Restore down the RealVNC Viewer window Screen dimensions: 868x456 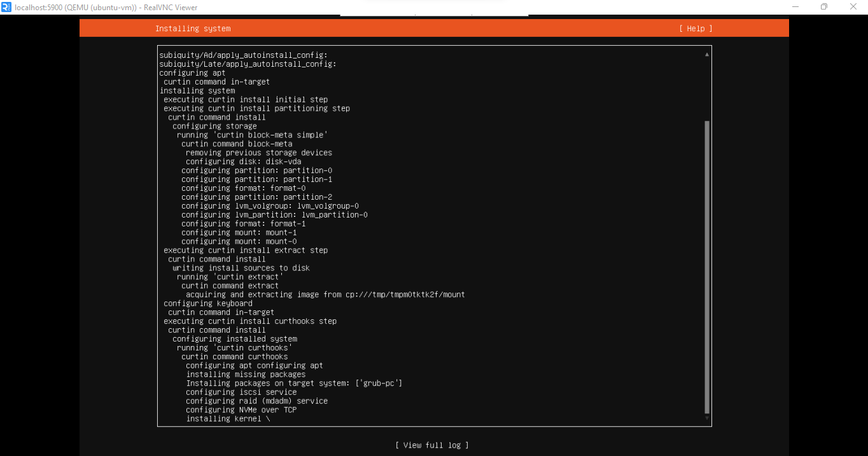824,7
